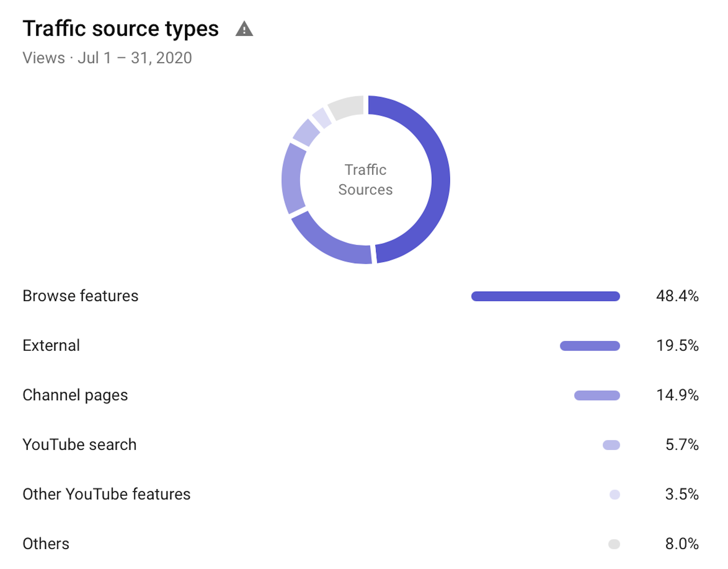Click the Other YouTube features donut slice

click(322, 118)
